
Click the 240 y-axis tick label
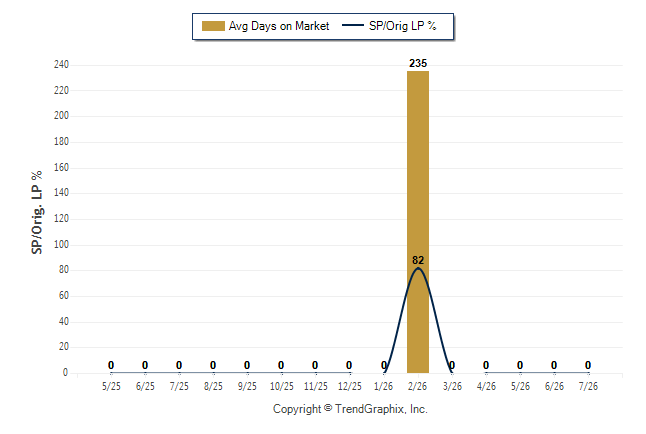click(x=61, y=64)
